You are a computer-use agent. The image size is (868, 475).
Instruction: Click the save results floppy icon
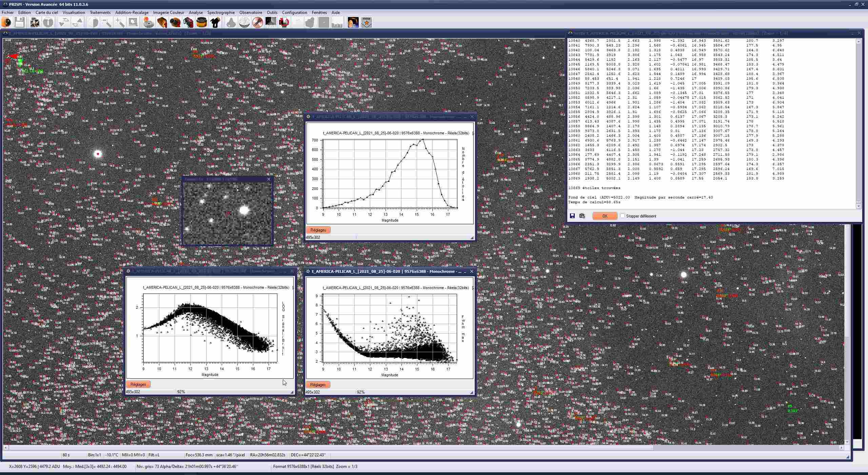pos(572,216)
